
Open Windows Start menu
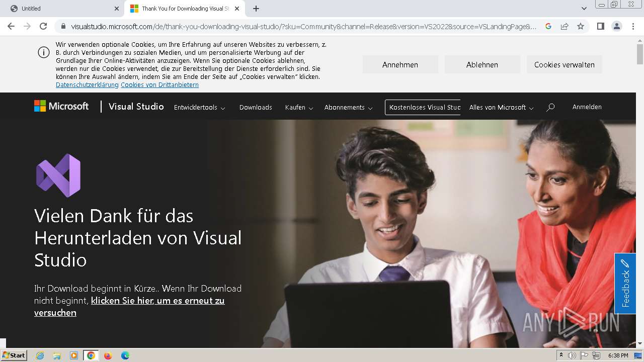tap(14, 355)
